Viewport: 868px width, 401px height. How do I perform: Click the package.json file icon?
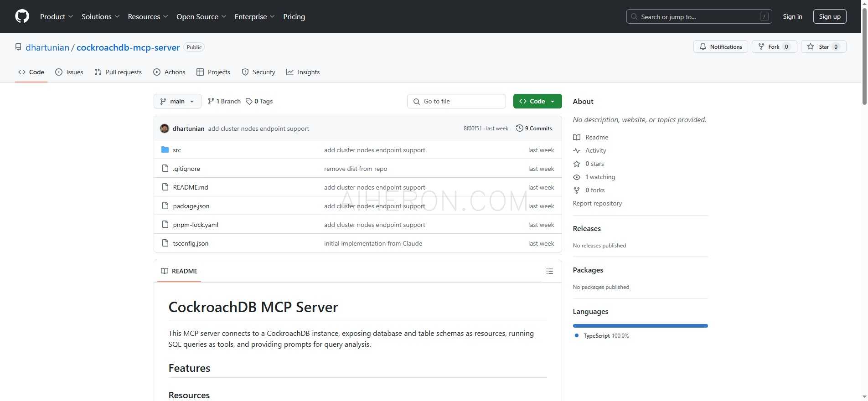(x=165, y=206)
